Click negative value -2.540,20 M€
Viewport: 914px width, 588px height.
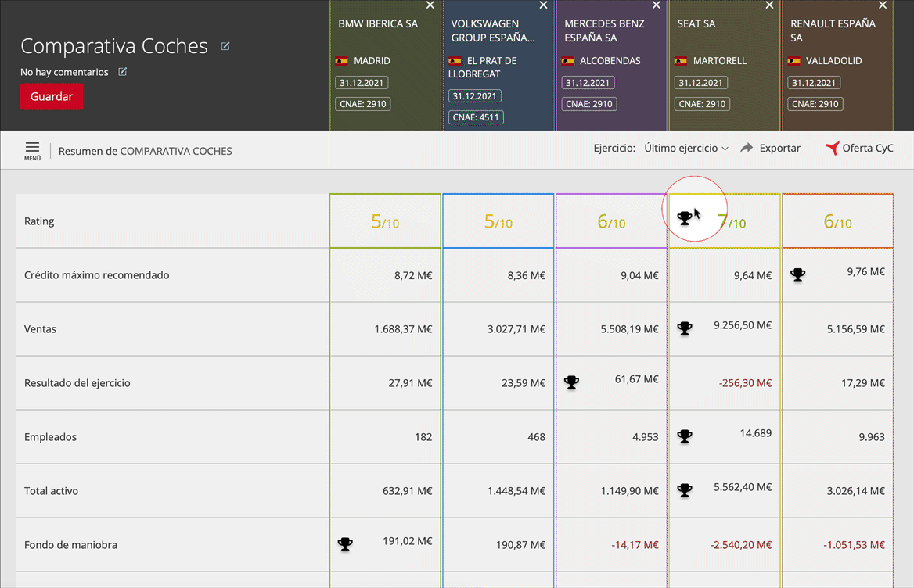[741, 545]
